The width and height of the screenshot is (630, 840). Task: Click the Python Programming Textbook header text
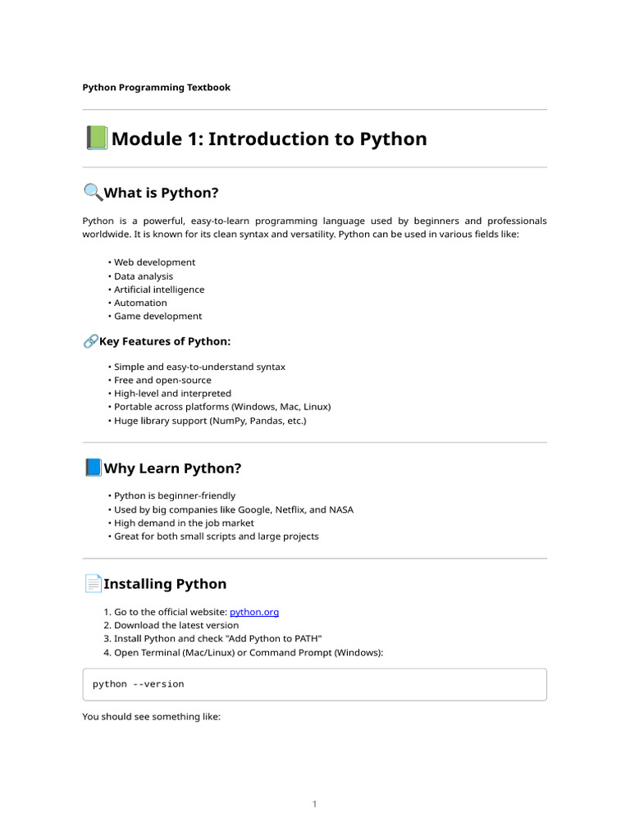point(157,87)
